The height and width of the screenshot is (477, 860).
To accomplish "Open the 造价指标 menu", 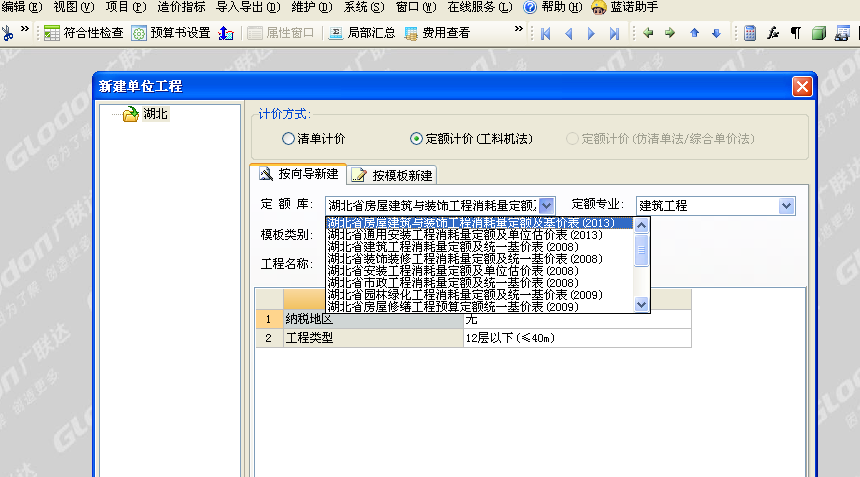I will pyautogui.click(x=181, y=7).
